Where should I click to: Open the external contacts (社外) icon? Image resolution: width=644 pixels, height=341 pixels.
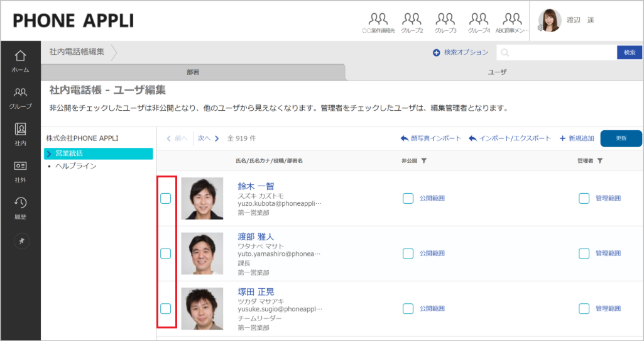(x=20, y=170)
